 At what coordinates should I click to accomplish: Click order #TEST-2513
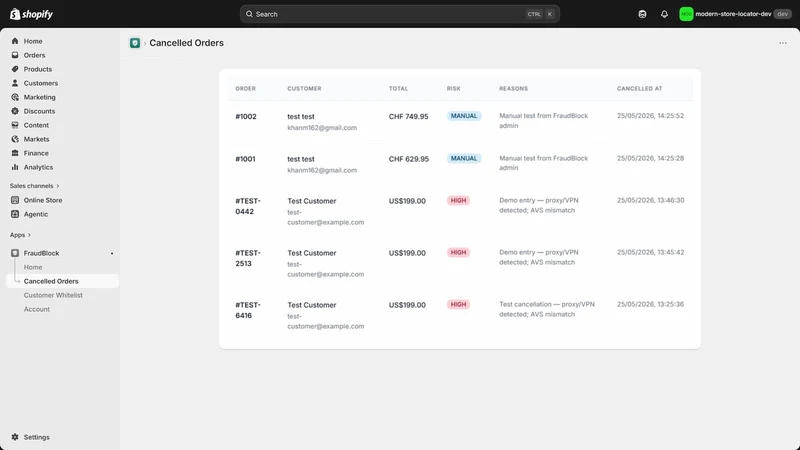248,258
